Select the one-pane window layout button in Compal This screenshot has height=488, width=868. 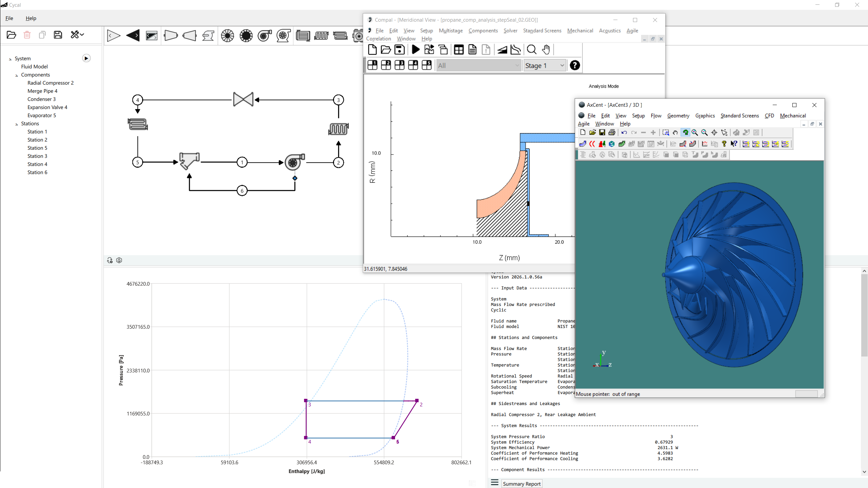pos(372,65)
